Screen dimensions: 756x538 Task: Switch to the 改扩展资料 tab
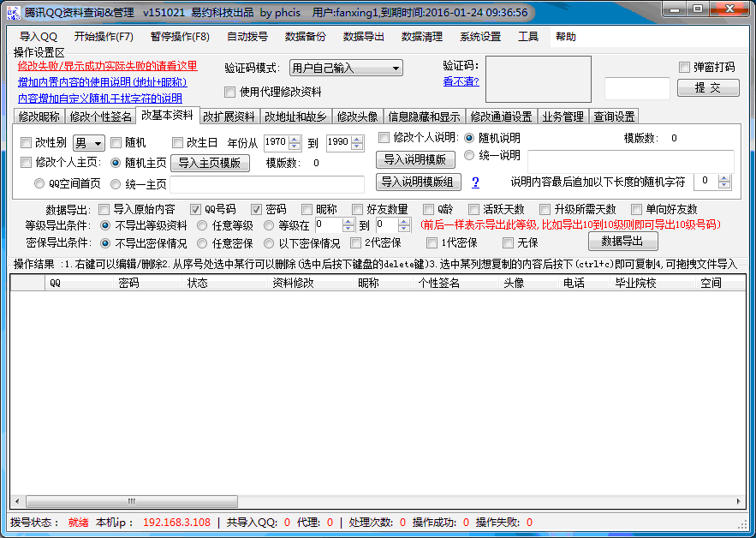pos(229,117)
